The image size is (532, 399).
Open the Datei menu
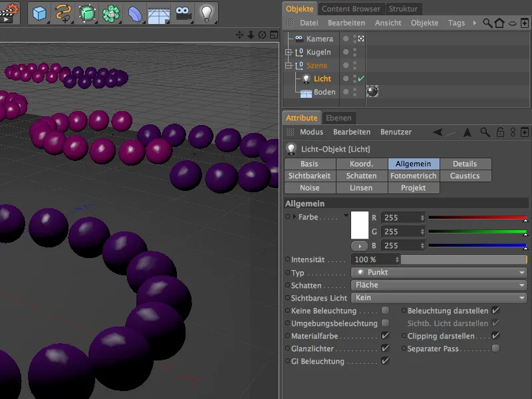point(309,23)
